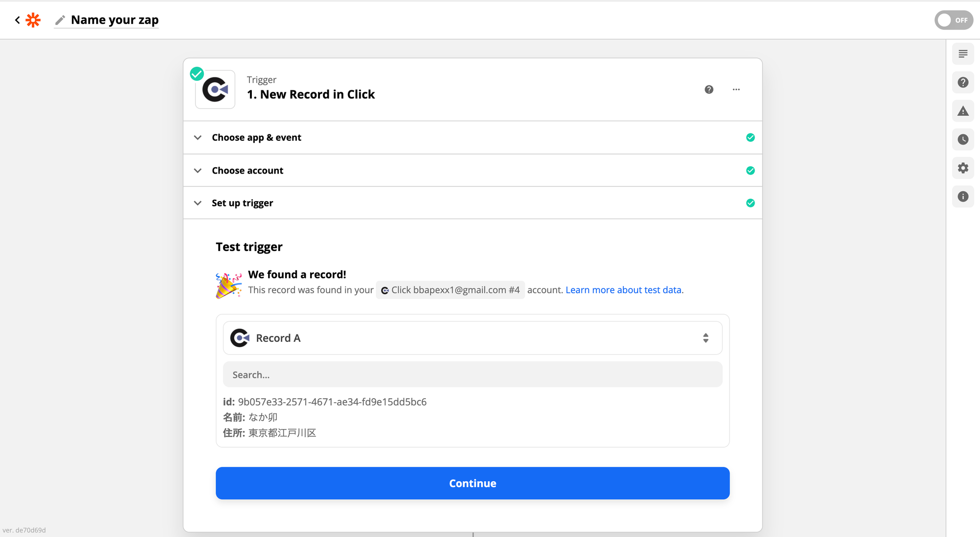Click the Record A up-down arrows
The image size is (980, 537).
tap(706, 338)
